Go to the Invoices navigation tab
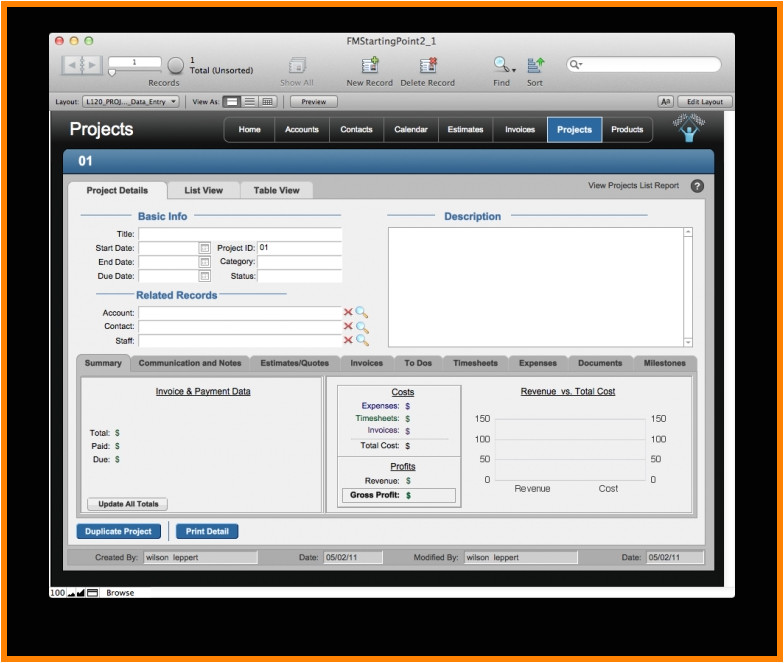The width and height of the screenshot is (784, 663). coord(519,129)
